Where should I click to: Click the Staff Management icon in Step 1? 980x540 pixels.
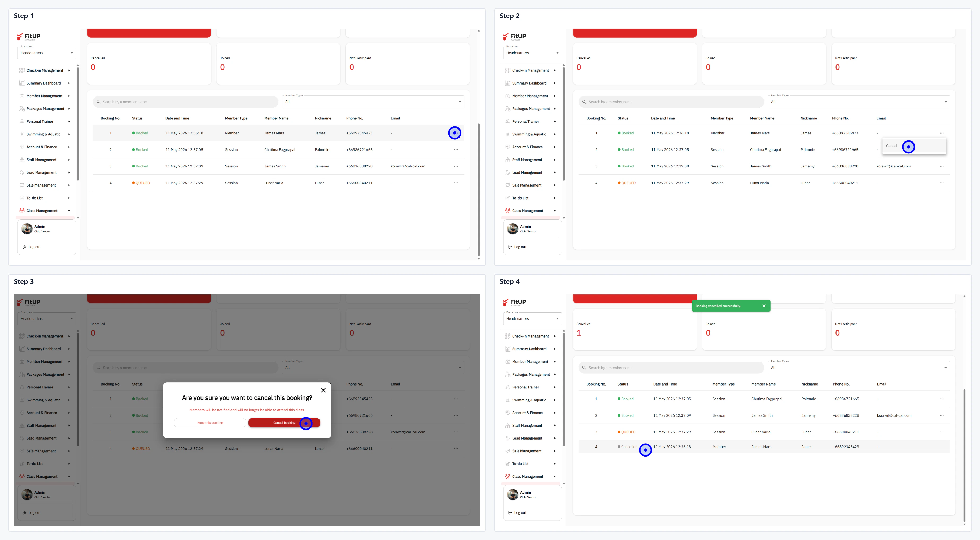[22, 160]
